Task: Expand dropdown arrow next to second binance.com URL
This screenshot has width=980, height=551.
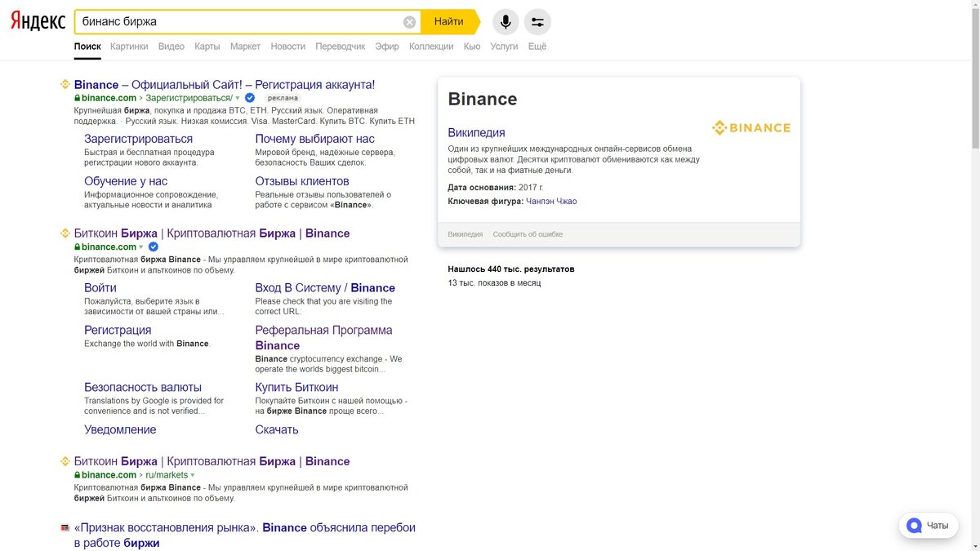Action: tap(141, 247)
